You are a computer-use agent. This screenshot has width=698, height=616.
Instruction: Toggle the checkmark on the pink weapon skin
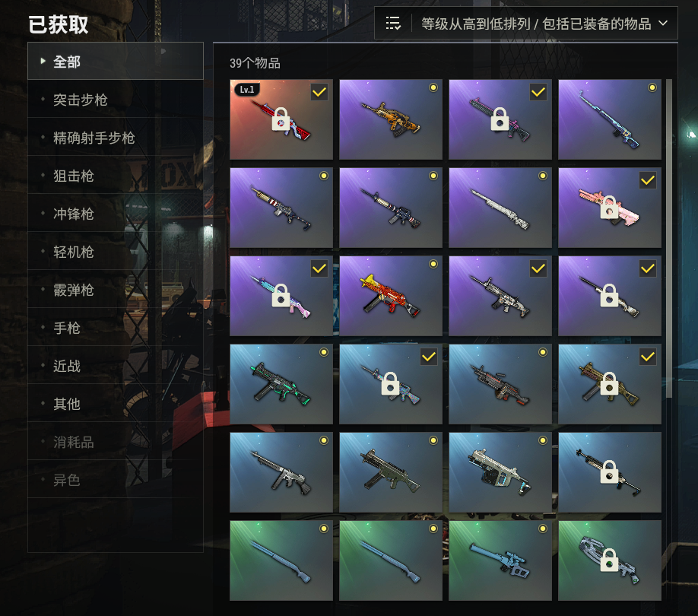[x=648, y=180]
